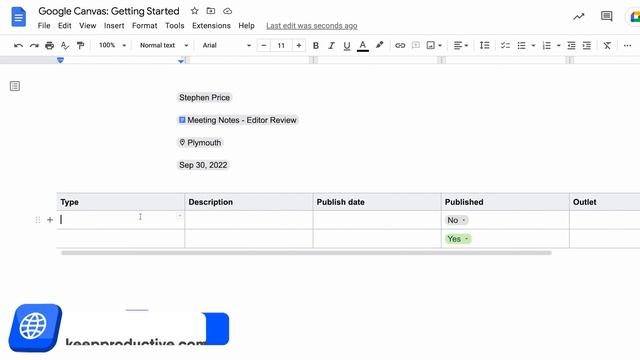Click the Undo icon
640x360 pixels.
click(18, 45)
